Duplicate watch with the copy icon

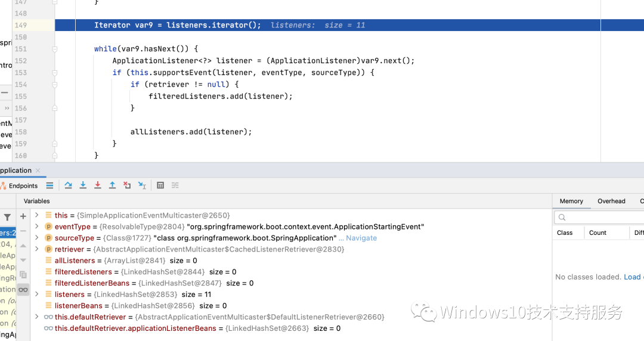23,274
